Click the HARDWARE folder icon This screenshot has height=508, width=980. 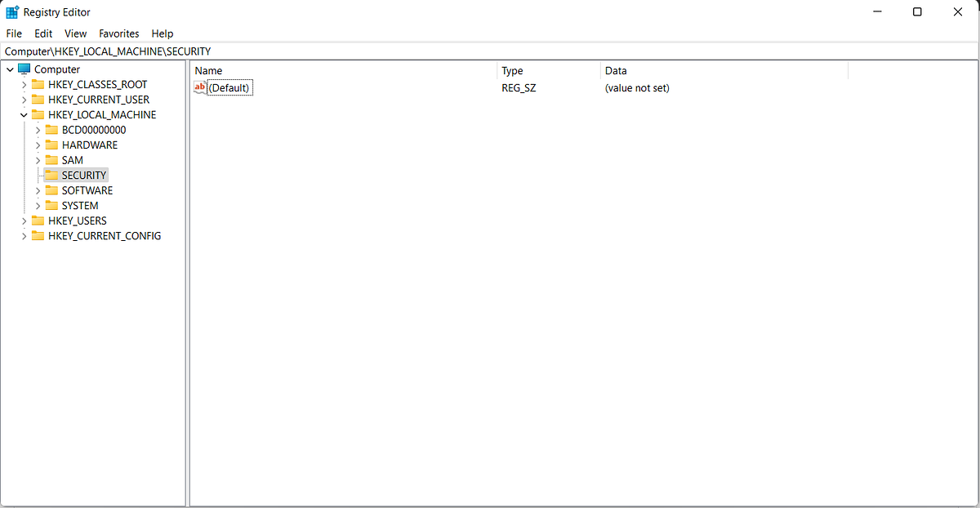point(51,145)
